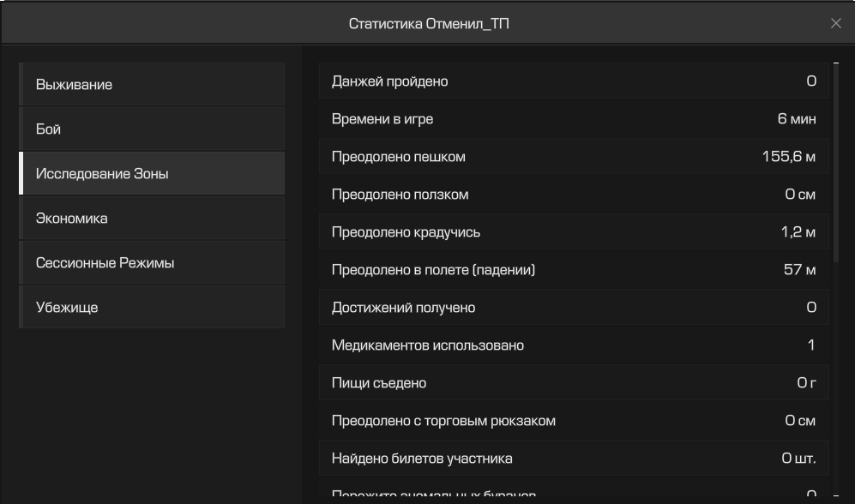Switch to the Бой category

click(152, 129)
